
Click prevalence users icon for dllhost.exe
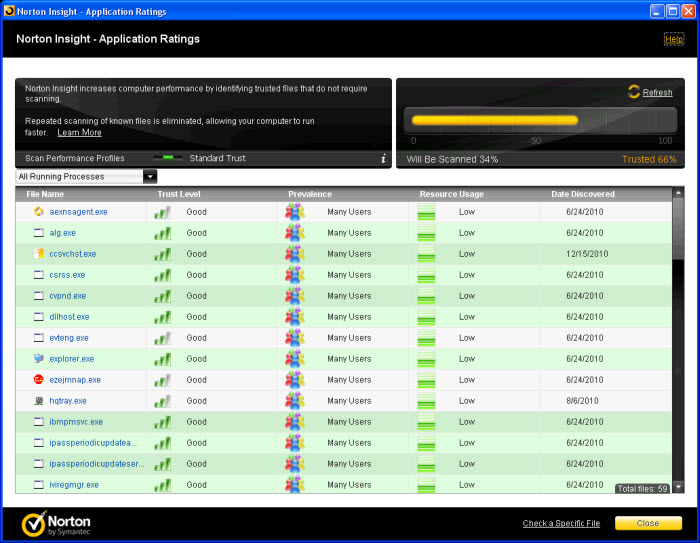click(295, 317)
